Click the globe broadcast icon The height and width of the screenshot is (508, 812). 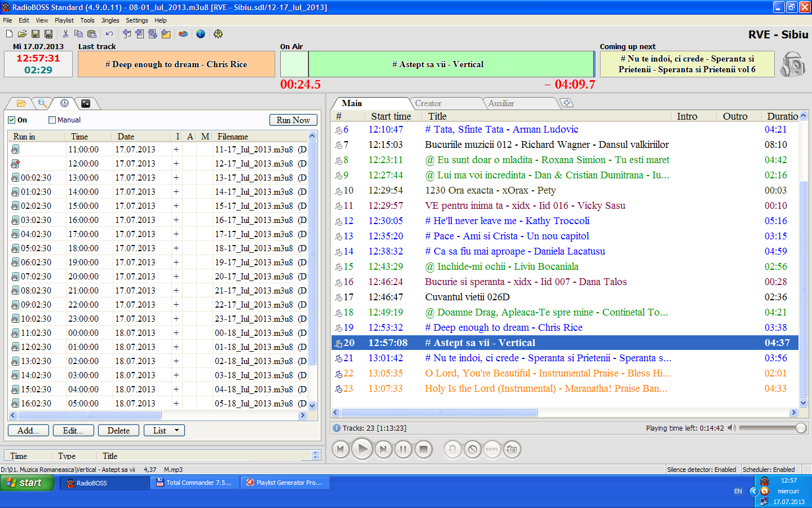tap(201, 34)
